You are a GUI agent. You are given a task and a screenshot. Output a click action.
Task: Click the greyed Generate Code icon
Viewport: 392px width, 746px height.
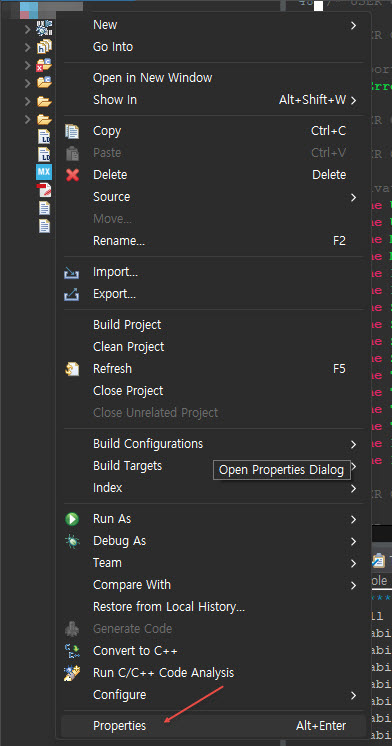(72, 629)
